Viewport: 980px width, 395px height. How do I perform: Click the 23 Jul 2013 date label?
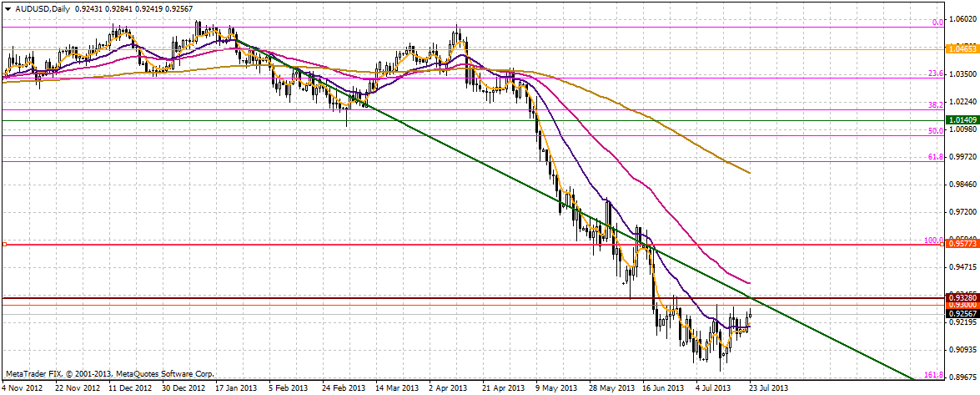[x=767, y=388]
